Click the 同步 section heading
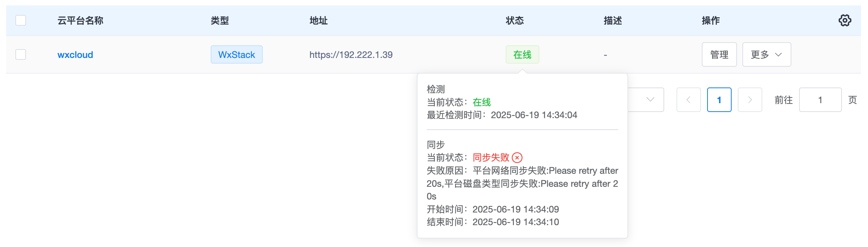This screenshot has width=868, height=247. point(436,145)
